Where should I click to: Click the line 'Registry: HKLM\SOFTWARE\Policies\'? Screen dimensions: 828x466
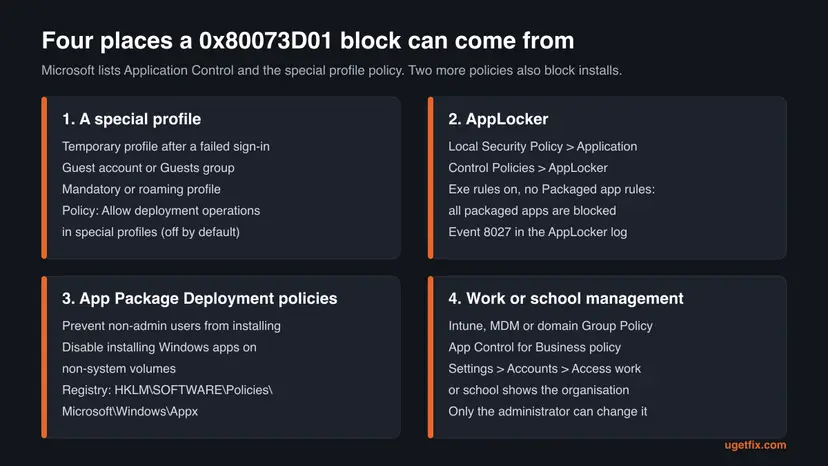(167, 390)
